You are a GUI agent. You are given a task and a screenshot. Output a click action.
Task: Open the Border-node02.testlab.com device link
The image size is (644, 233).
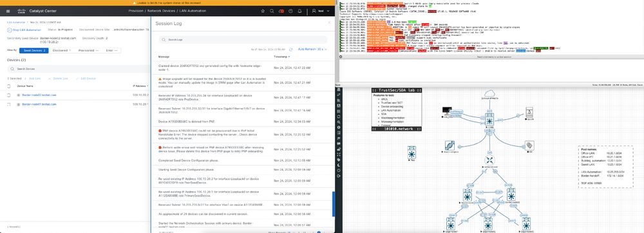click(x=39, y=95)
